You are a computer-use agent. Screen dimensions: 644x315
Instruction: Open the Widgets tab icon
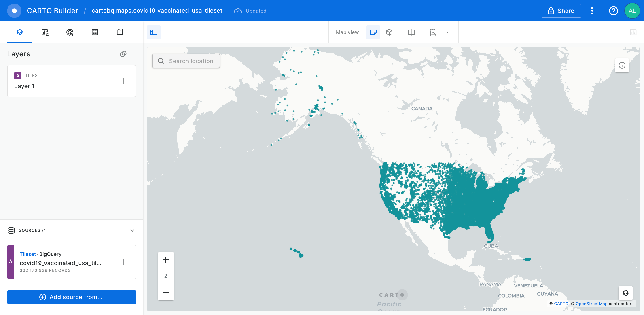pyautogui.click(x=45, y=32)
